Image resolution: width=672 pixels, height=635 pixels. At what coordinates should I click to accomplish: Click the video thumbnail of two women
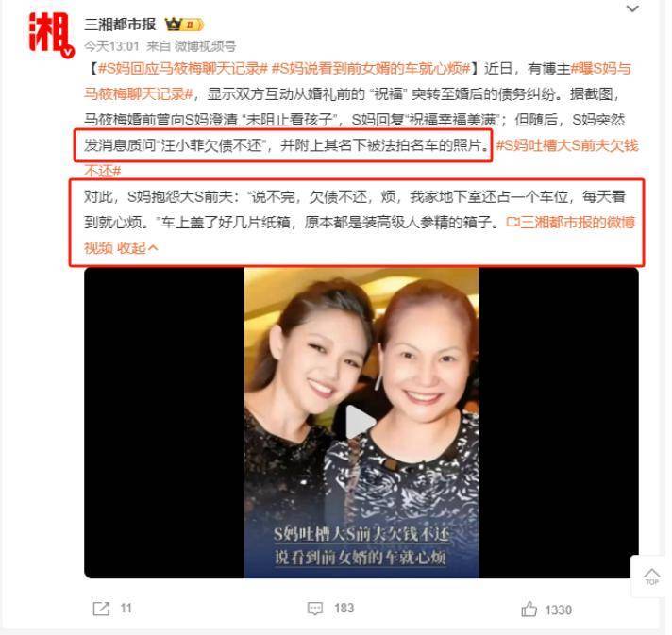tap(361, 423)
